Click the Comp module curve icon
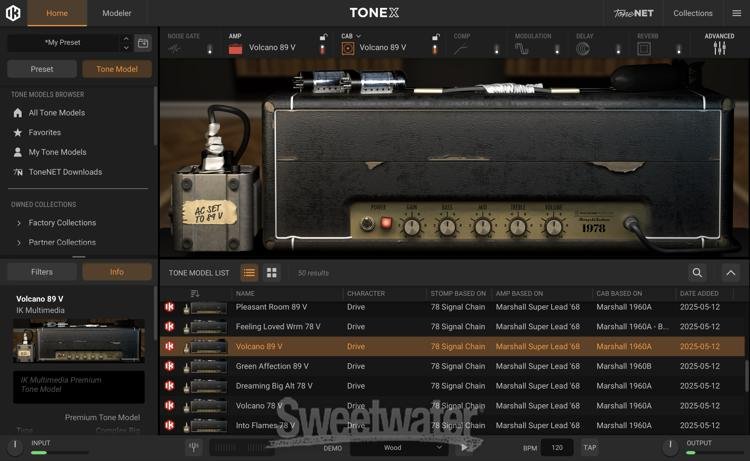The image size is (750, 461). pyautogui.click(x=461, y=49)
